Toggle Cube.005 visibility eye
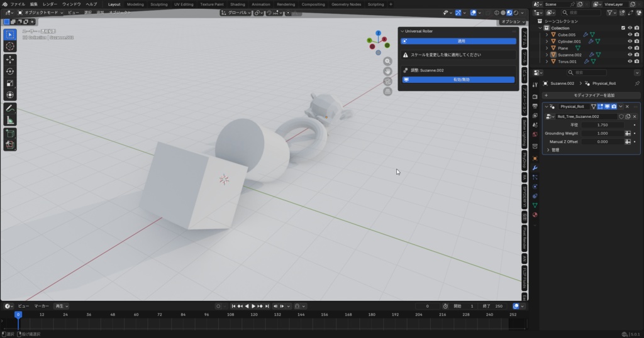Screen dimensions: 644x338 [x=630, y=35]
